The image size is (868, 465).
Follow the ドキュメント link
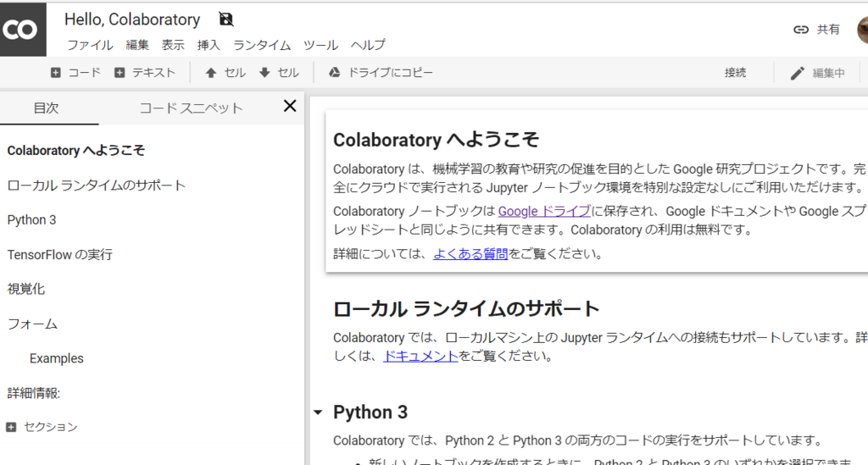pos(420,356)
